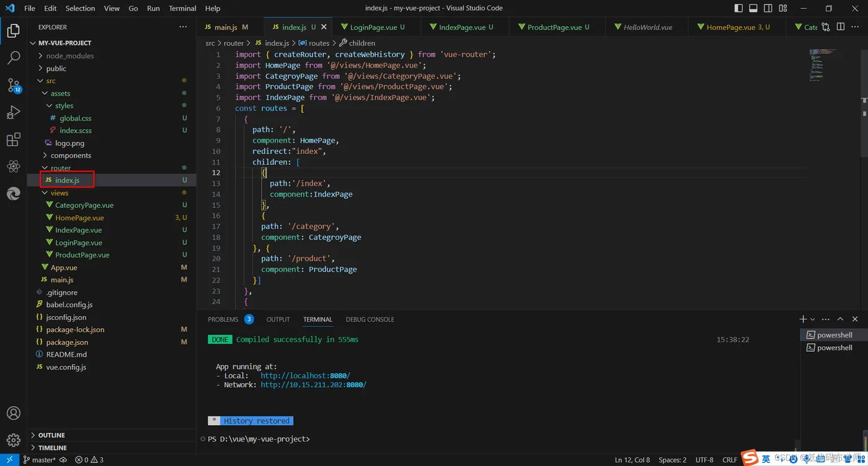Open Source Control with 12 pending changes

coord(14,86)
